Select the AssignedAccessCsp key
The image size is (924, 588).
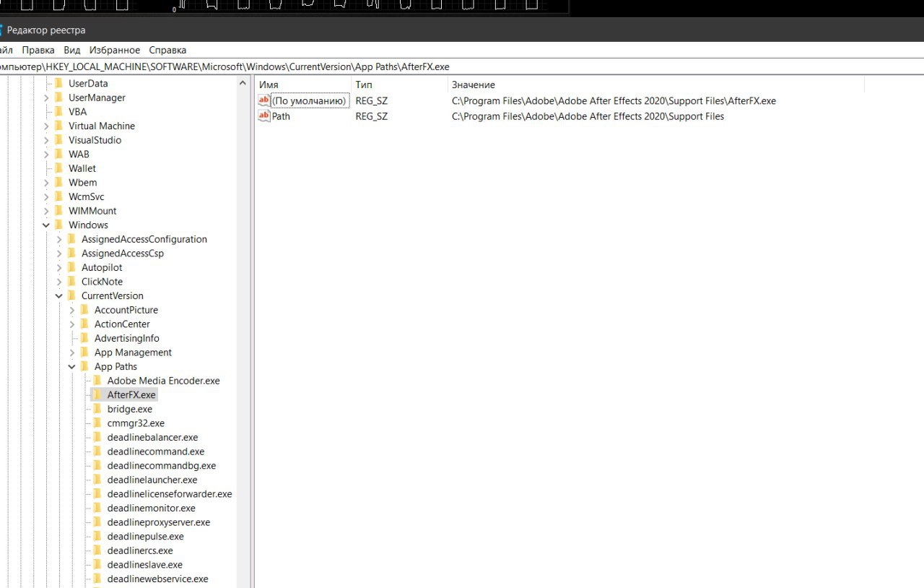[x=122, y=254]
